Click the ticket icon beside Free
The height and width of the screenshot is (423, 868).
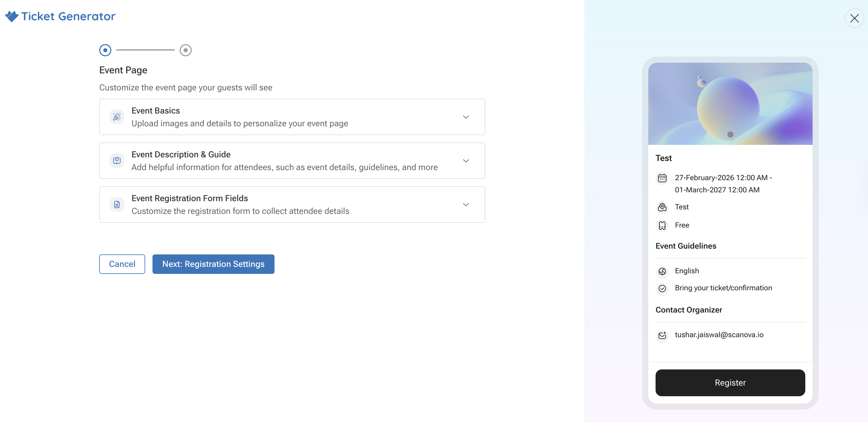(662, 225)
